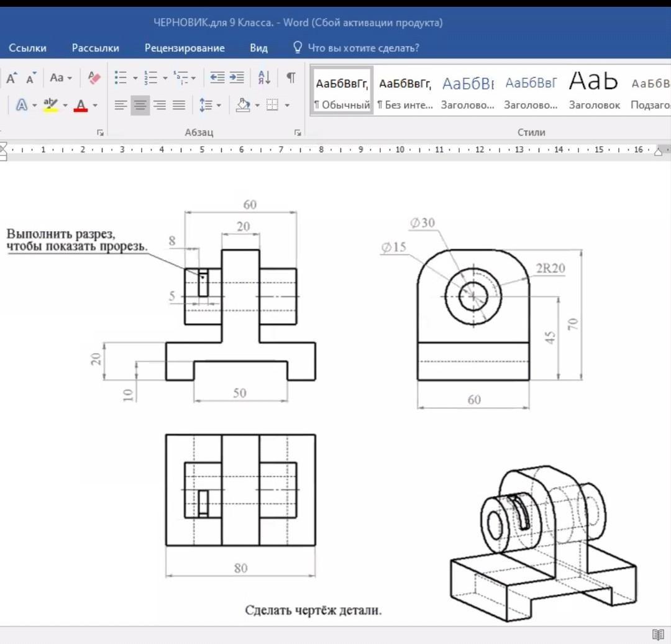Image resolution: width=671 pixels, height=644 pixels.
Task: Toggle center alignment button
Action: pyautogui.click(x=140, y=105)
